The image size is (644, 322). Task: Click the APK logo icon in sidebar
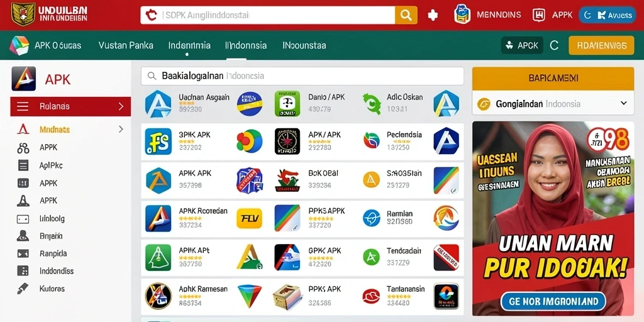tap(23, 79)
